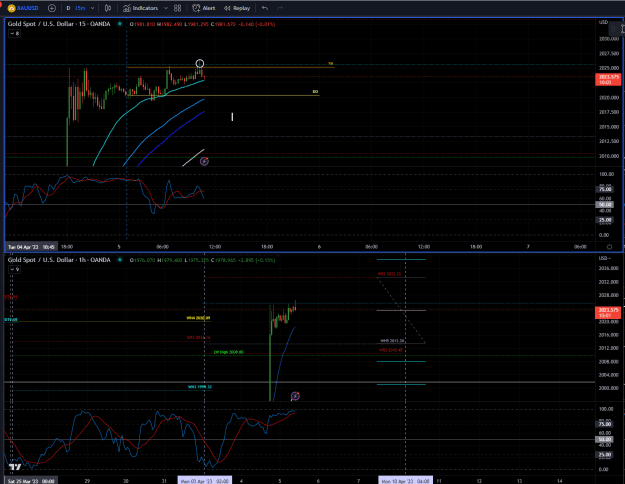
Task: Click the 1h chart title legend
Action: tap(59, 260)
